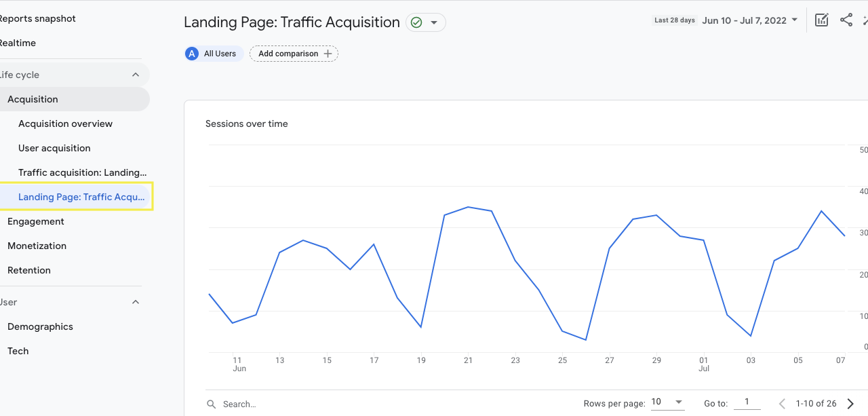Click the plus icon in Add comparison
This screenshot has width=868, height=416.
point(328,54)
